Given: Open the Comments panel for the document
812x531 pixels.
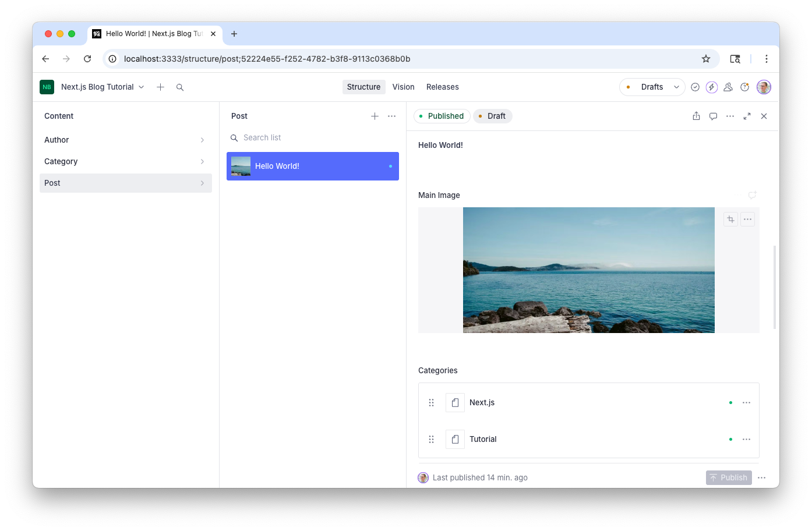Looking at the screenshot, I should (x=713, y=116).
